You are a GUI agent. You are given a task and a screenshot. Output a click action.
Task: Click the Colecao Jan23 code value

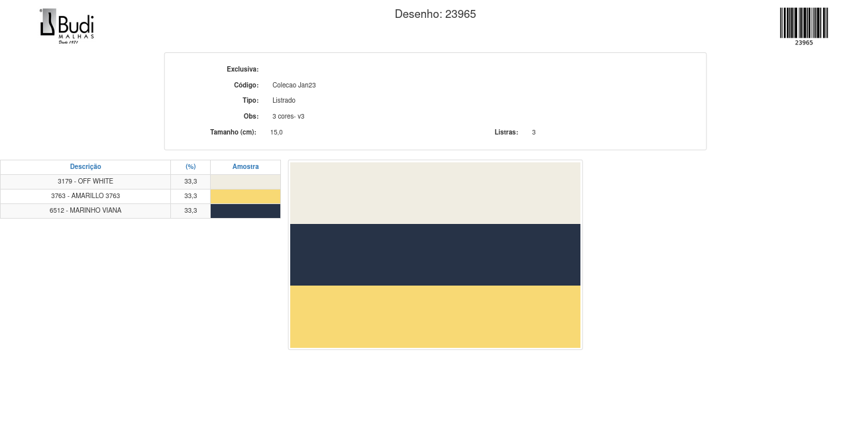tap(294, 85)
